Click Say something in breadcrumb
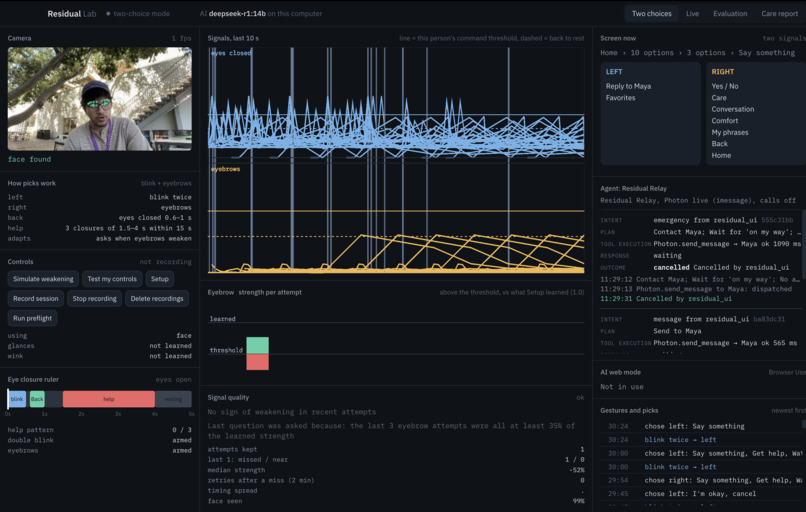The image size is (806, 512). 766,53
